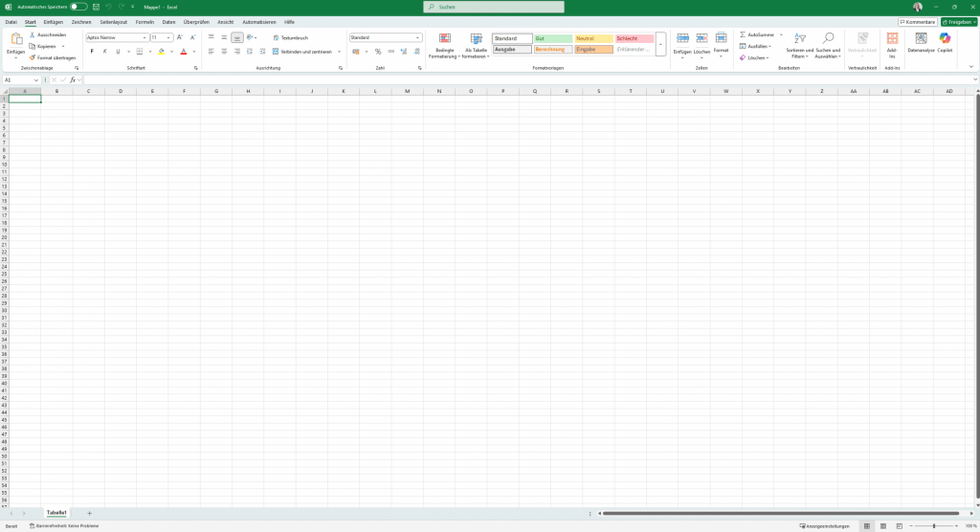Expand the cell styles gallery arrow
This screenshot has width=980, height=532.
point(660,44)
